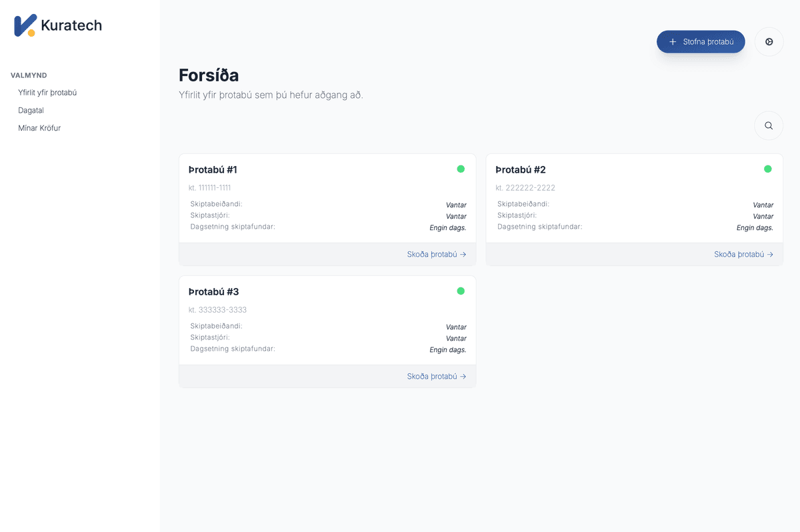Viewport: 800px width, 532px height.
Task: Open the settings gear icon button
Action: pyautogui.click(x=769, y=42)
